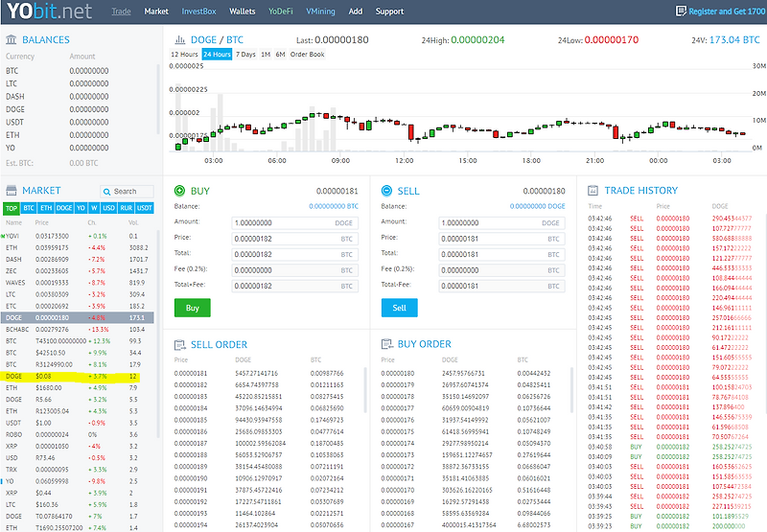Screen dimensions: 767x532
Task: Switch chart to 7 Days
Action: pyautogui.click(x=245, y=55)
